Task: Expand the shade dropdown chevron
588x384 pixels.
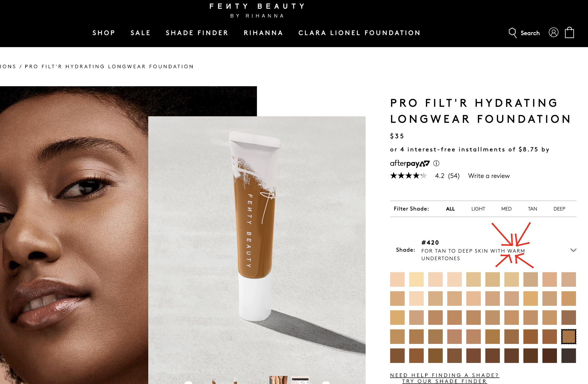Action: click(573, 250)
